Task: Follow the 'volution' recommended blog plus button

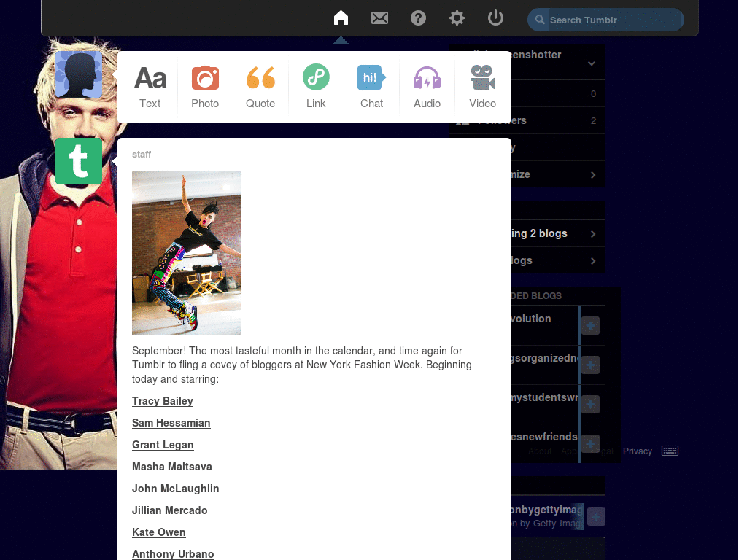Action: coord(590,326)
